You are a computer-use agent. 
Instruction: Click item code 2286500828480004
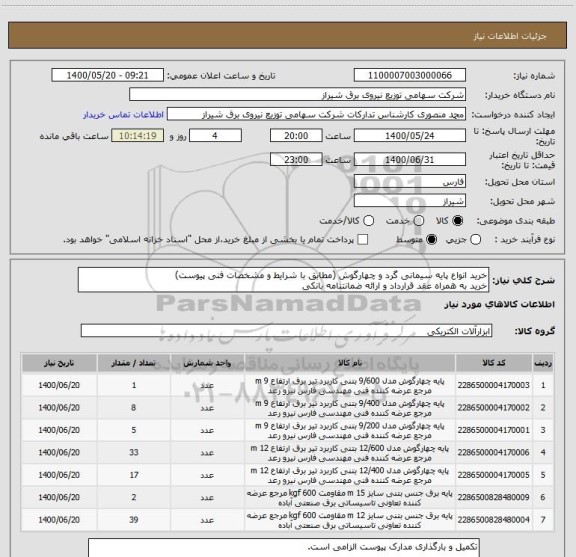(493, 520)
